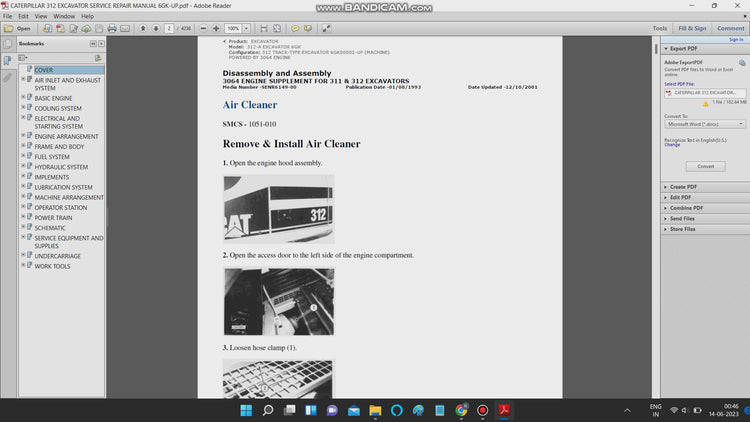Click the page number input field
Image resolution: width=750 pixels, height=422 pixels.
[169, 29]
